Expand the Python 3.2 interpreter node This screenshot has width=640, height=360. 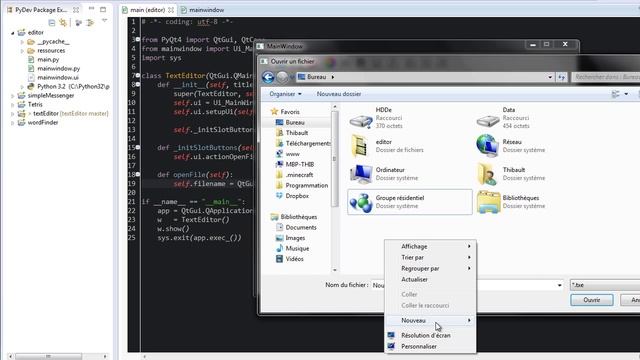tap(22, 87)
